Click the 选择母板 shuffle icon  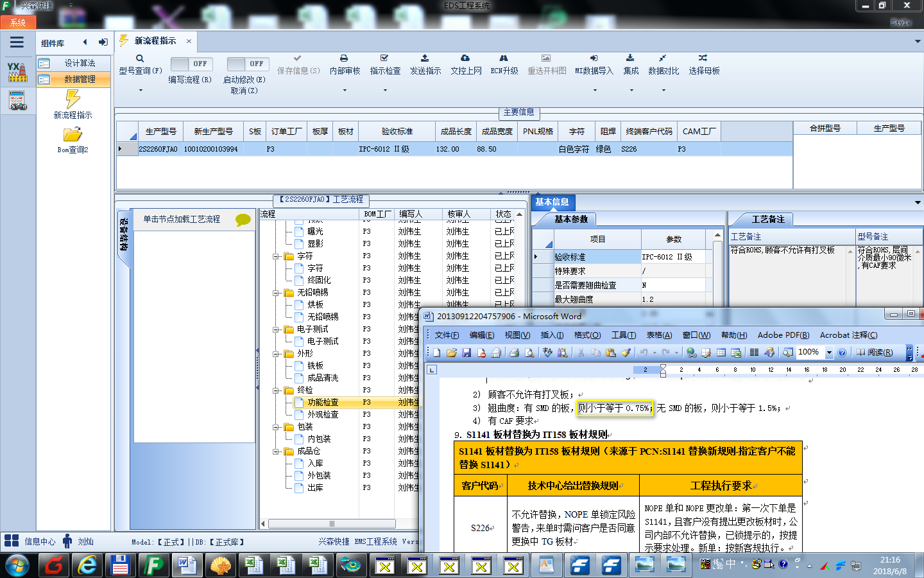703,58
